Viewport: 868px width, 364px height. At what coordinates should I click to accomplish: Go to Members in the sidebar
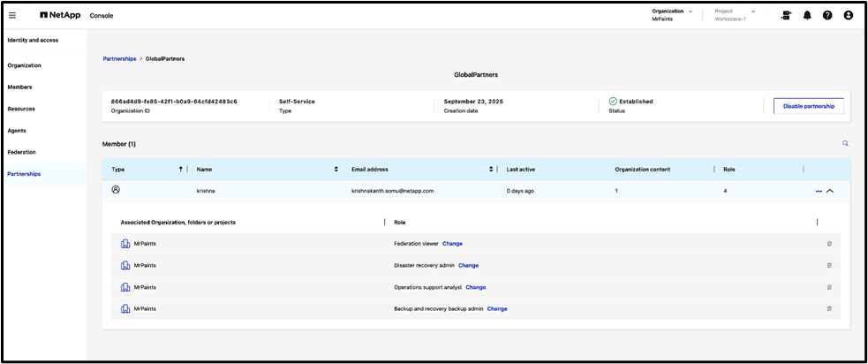[x=19, y=87]
